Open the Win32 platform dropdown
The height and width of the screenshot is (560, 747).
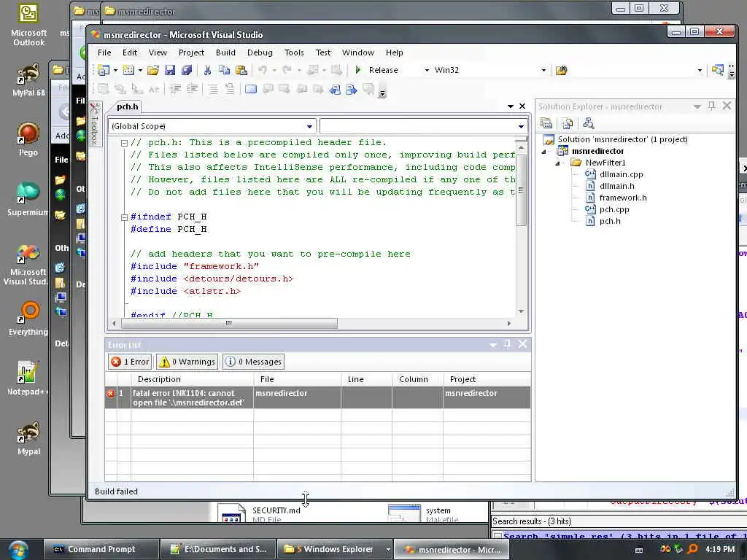point(543,70)
